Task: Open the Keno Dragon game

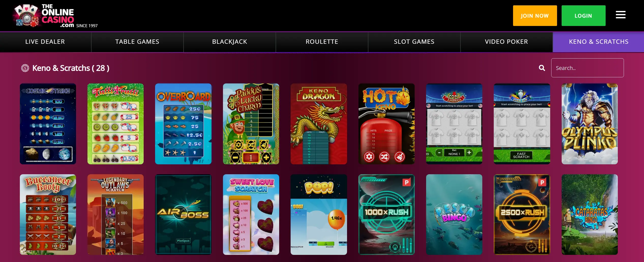Action: (319, 124)
